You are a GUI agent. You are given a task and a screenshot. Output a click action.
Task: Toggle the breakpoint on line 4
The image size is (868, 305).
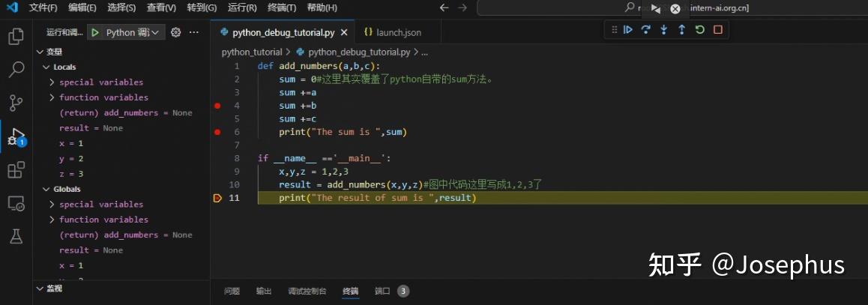[x=217, y=106]
